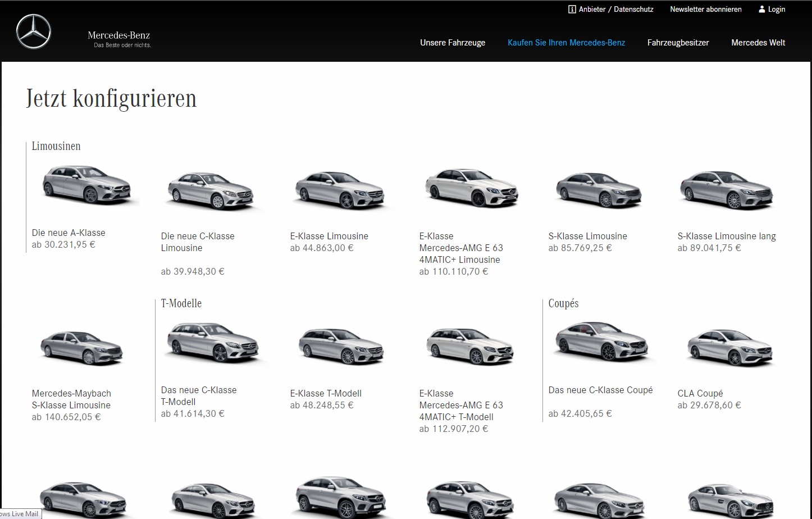Click the Login user icon
Image resolution: width=812 pixels, height=519 pixels.
pyautogui.click(x=761, y=10)
